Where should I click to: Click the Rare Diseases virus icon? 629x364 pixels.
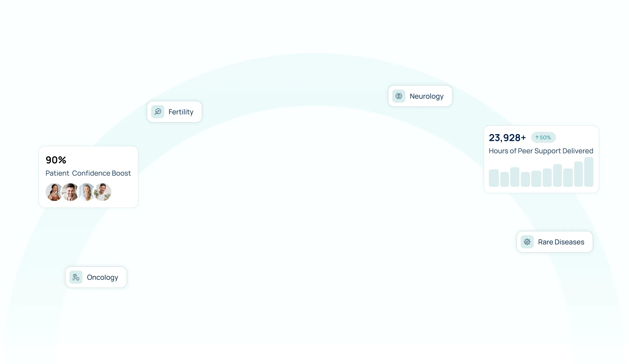click(527, 242)
